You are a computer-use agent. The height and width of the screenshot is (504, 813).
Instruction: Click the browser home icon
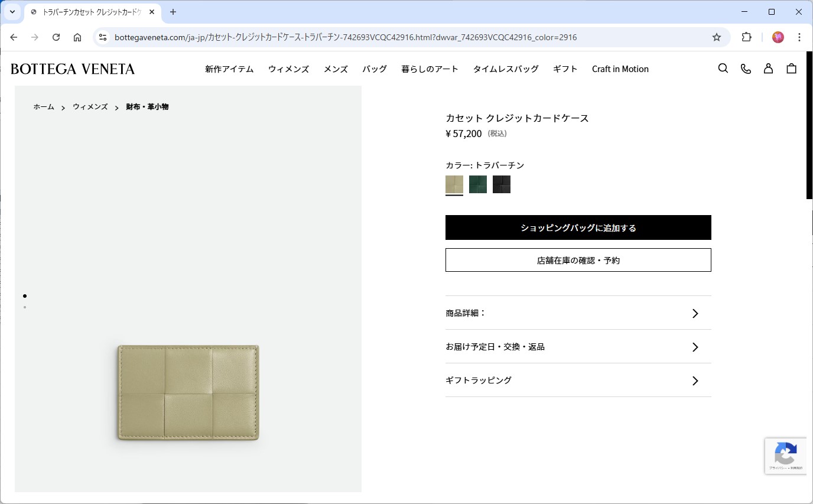point(77,37)
